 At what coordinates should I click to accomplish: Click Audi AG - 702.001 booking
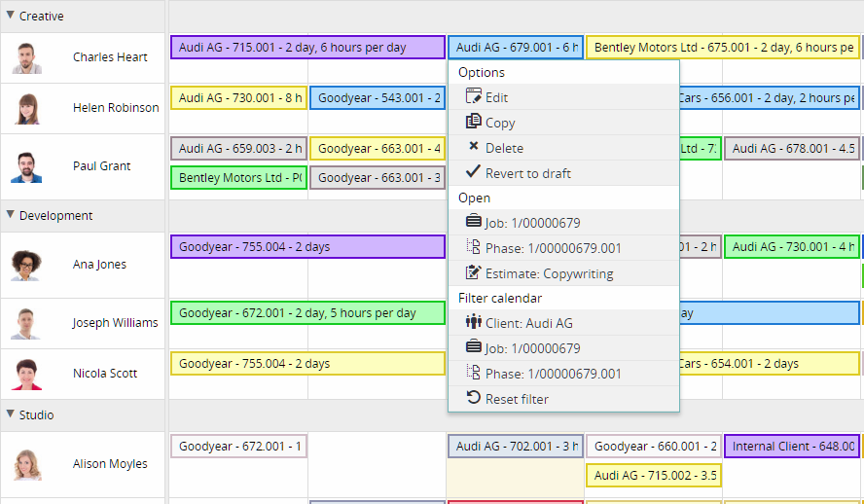coord(516,447)
